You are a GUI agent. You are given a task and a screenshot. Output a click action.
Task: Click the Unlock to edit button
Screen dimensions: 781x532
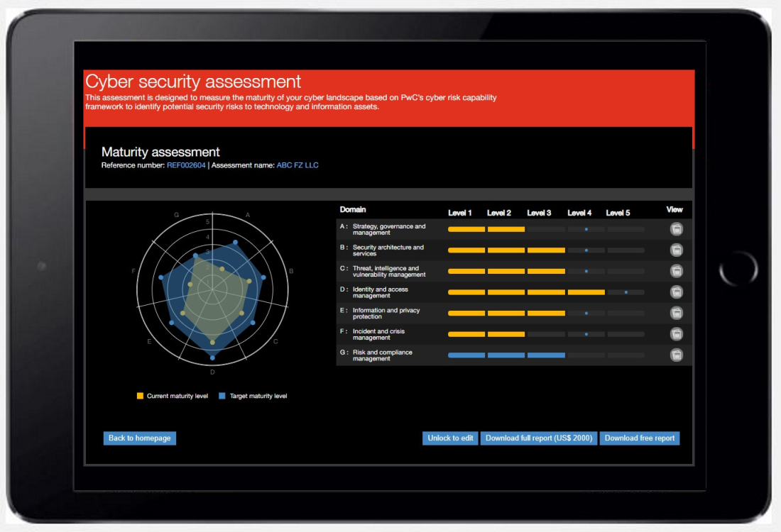pyautogui.click(x=450, y=438)
